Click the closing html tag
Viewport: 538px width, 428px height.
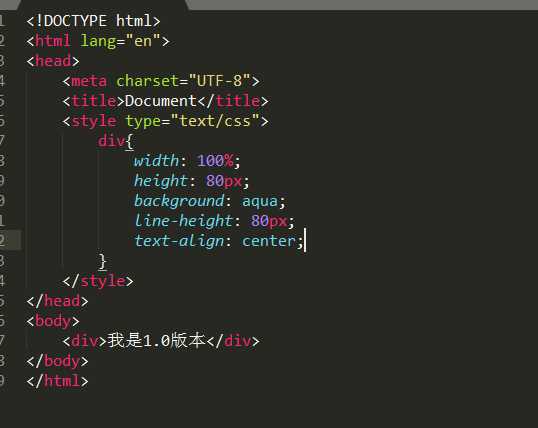(x=57, y=381)
